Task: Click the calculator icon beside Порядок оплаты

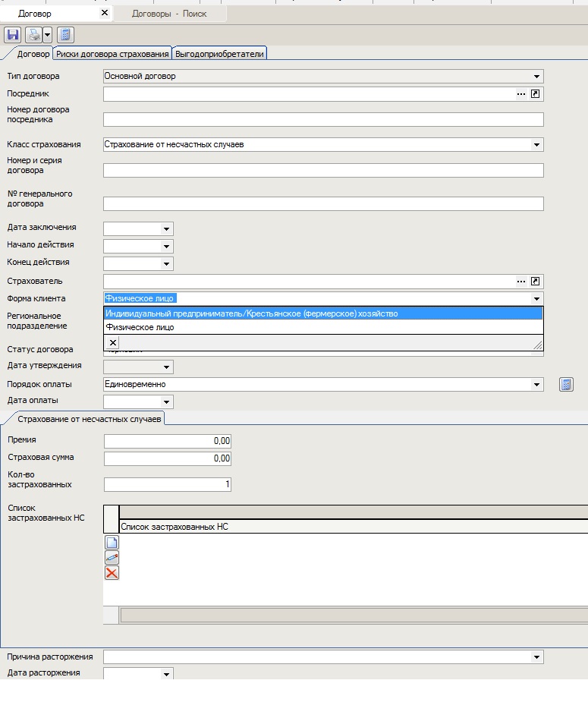Action: click(x=565, y=385)
